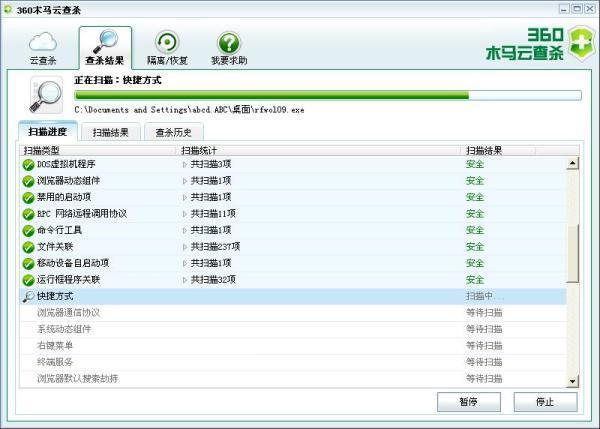Click the green check next to DOS虚拟机程序
Image resolution: width=600 pixels, height=429 pixels.
(x=28, y=165)
